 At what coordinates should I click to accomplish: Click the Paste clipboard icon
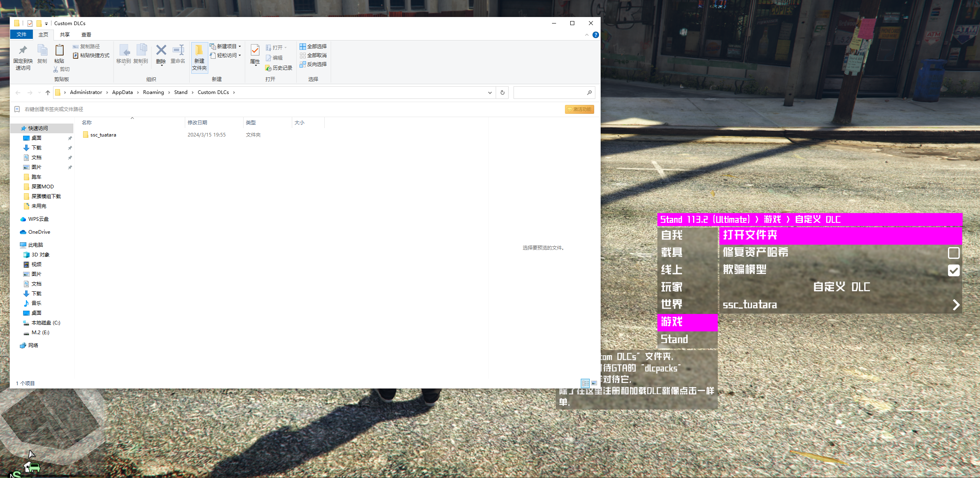point(59,51)
